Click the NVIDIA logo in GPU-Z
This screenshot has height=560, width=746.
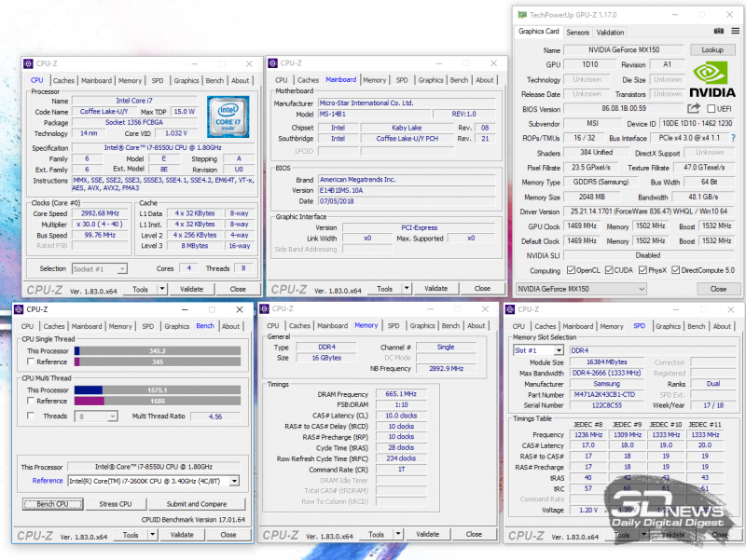pyautogui.click(x=712, y=79)
